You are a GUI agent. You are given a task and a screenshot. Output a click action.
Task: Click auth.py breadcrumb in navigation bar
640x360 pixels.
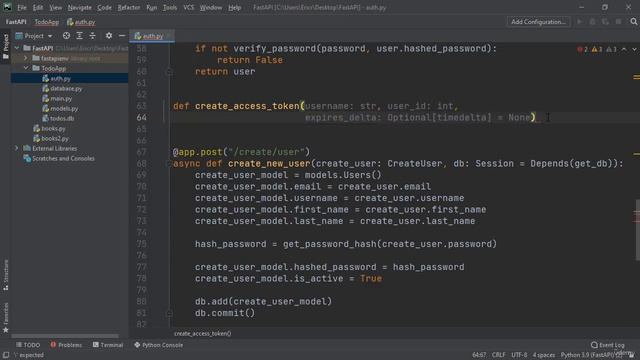(x=81, y=22)
